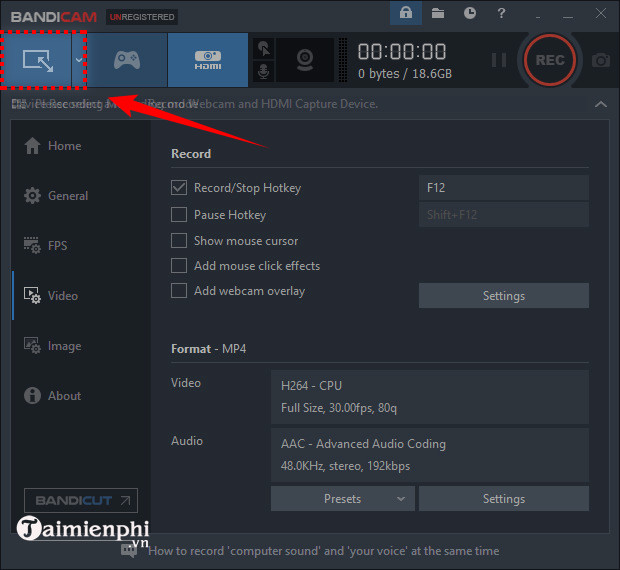Open the Presets dropdown
The image size is (620, 570).
343,499
